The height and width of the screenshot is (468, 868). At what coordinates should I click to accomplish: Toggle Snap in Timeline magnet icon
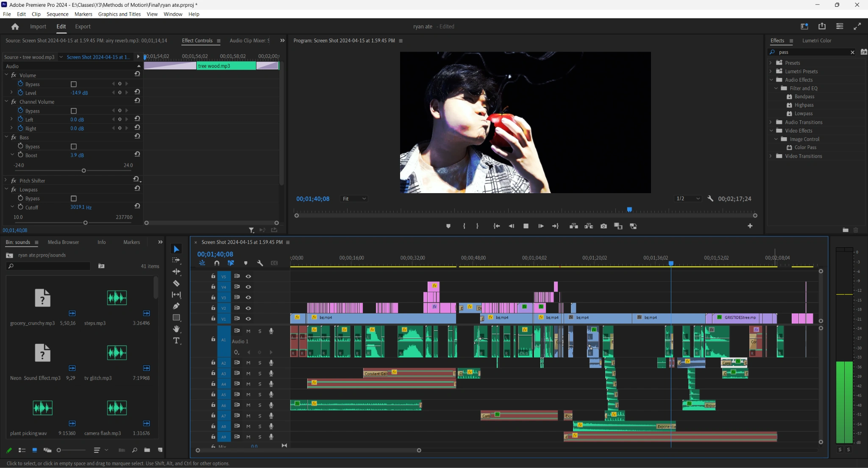(x=217, y=263)
